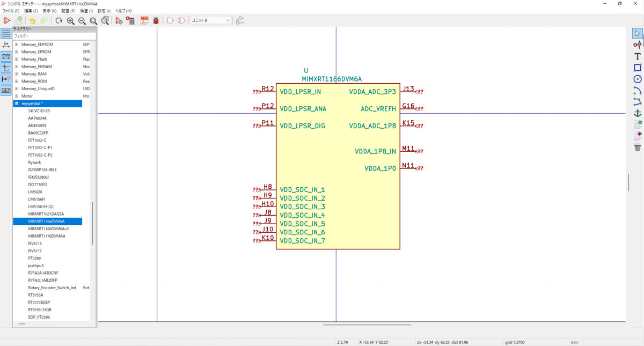Select the add pin tool
This screenshot has height=346, width=644.
tap(638, 45)
